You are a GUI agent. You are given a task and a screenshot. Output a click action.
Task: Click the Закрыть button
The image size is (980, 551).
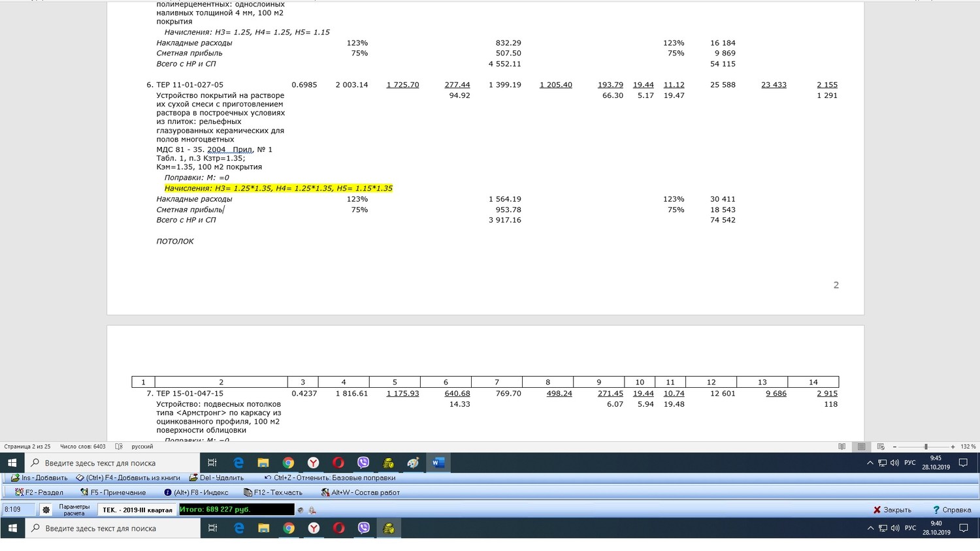(x=892, y=510)
